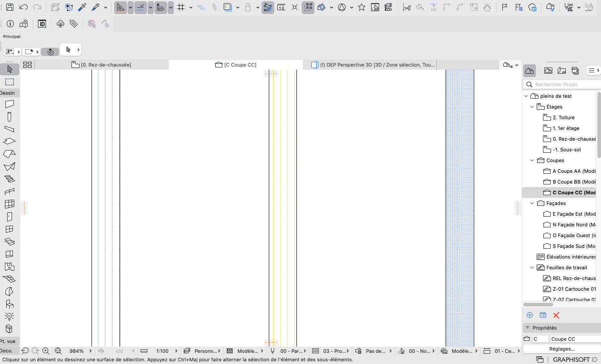Image resolution: width=601 pixels, height=364 pixels.
Task: Delete the selected navigator item (red X)
Action: [x=556, y=315]
